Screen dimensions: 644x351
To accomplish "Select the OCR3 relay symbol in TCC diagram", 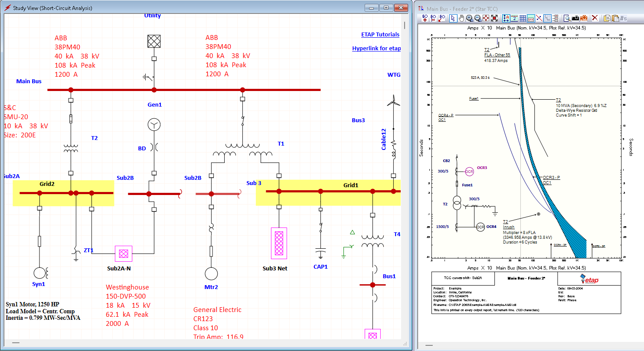I will click(x=469, y=172).
